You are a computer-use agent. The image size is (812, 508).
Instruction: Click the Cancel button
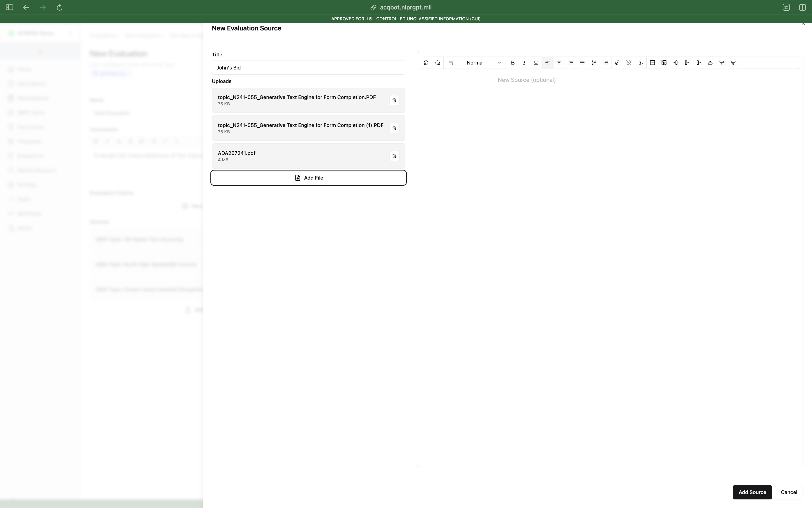click(x=789, y=492)
